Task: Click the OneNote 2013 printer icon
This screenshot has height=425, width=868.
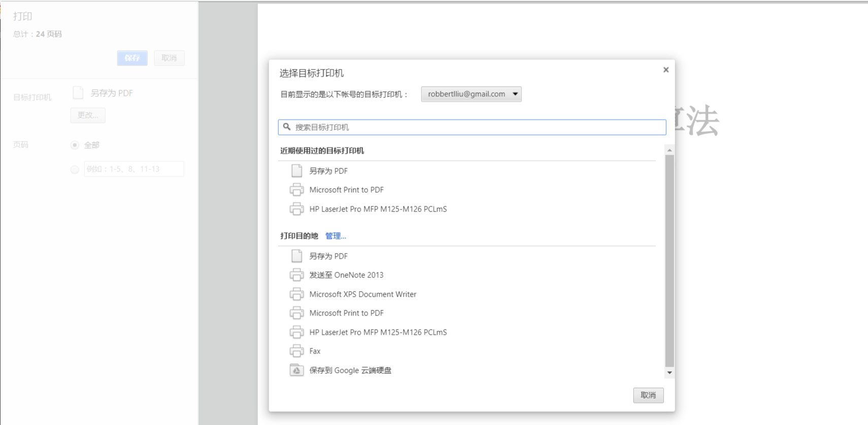Action: tap(297, 275)
